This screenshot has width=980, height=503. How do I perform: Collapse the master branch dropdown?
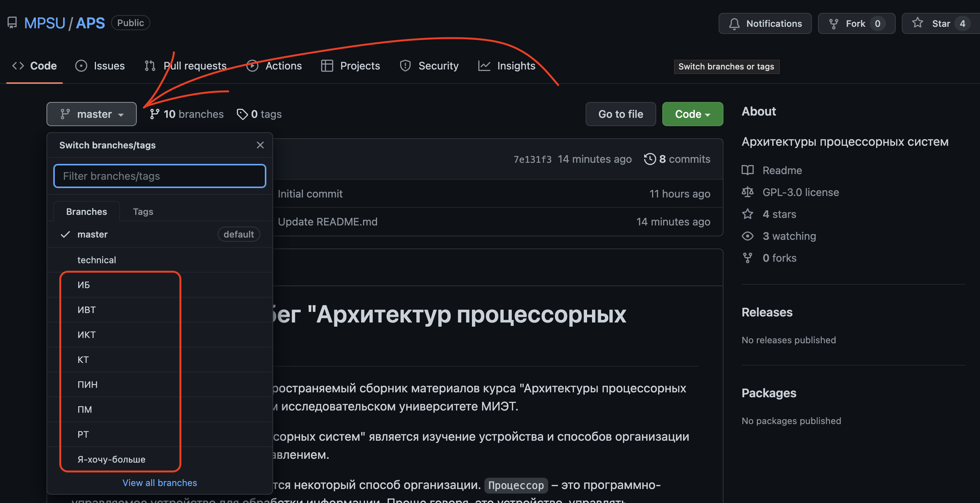(91, 114)
